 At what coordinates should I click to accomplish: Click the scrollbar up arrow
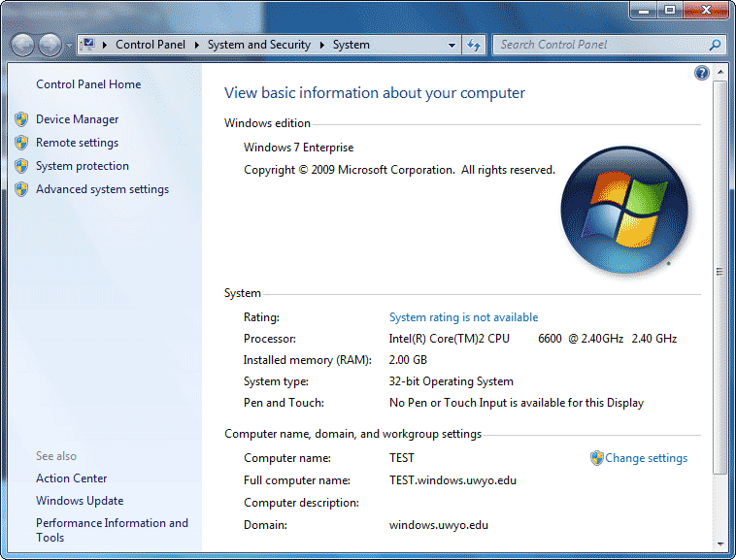(719, 72)
